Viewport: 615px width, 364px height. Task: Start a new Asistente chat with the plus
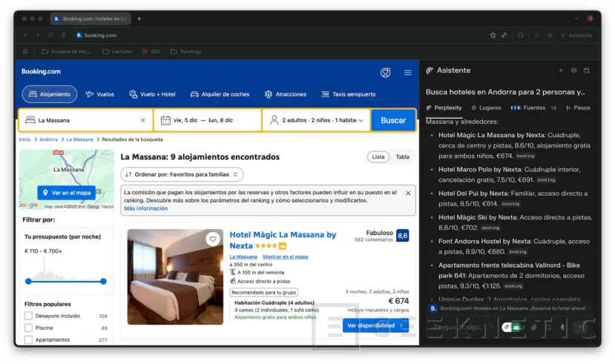(561, 70)
